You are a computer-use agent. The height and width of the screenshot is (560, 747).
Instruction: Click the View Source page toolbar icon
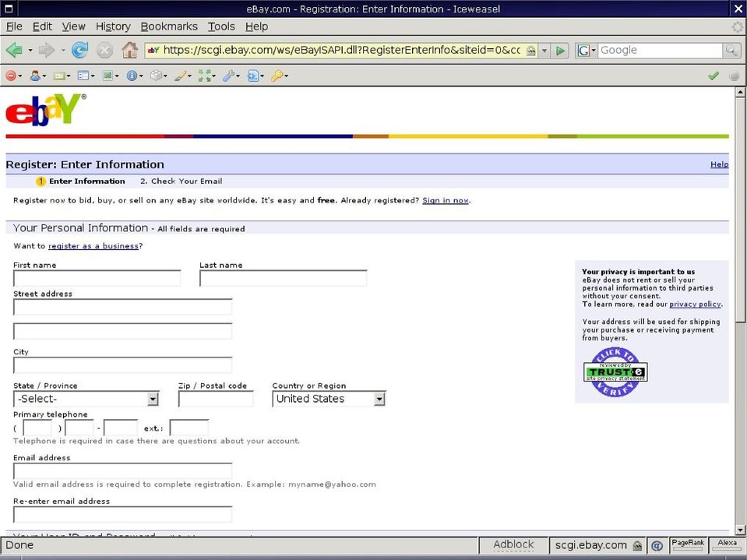pos(253,76)
